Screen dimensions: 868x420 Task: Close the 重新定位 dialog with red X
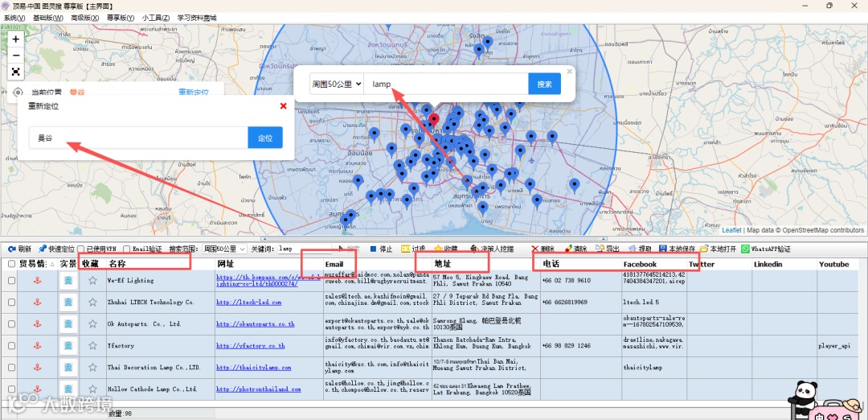tap(284, 106)
